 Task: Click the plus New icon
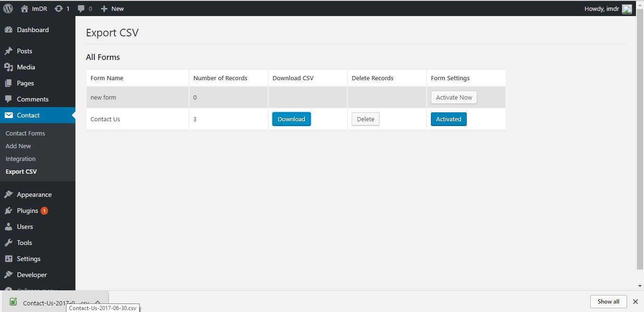104,8
